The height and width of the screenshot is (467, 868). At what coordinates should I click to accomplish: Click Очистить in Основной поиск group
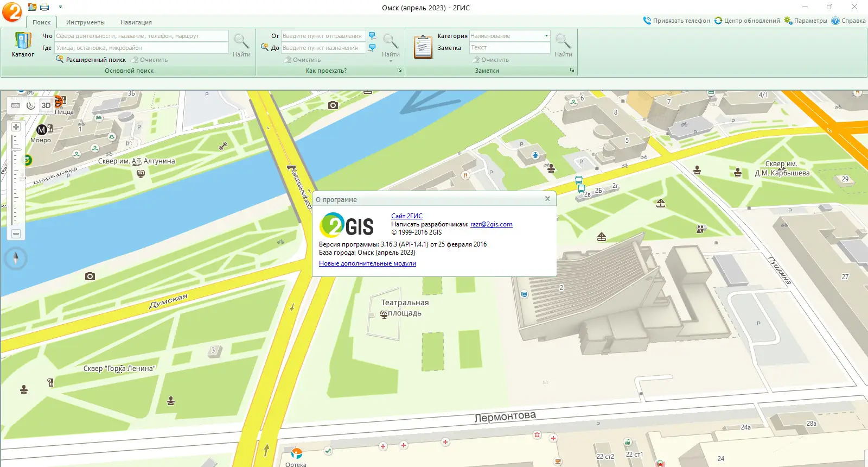150,60
